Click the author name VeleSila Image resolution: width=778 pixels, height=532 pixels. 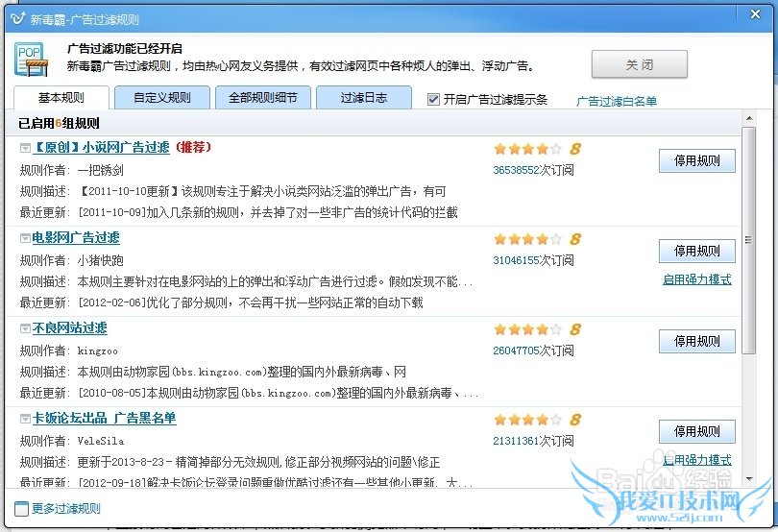101,441
